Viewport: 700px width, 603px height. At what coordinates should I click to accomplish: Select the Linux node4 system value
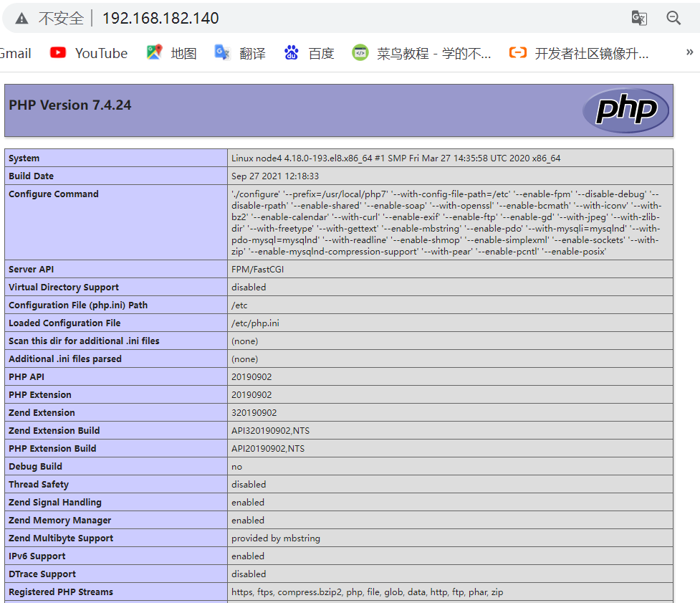396,158
